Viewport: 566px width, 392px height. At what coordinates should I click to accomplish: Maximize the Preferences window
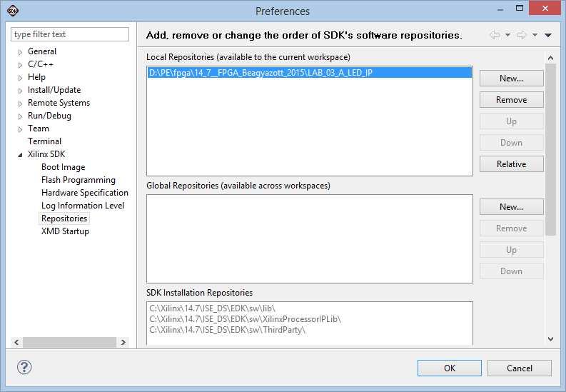click(x=520, y=8)
